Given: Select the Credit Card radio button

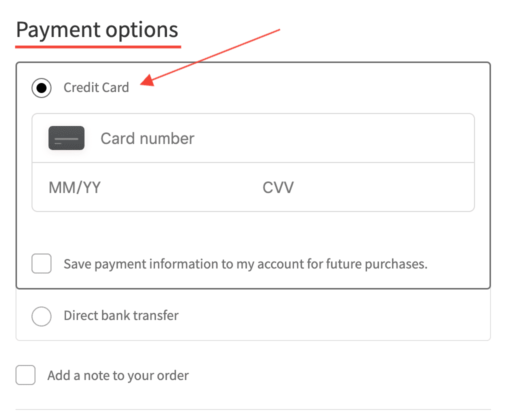Looking at the screenshot, I should pyautogui.click(x=41, y=88).
